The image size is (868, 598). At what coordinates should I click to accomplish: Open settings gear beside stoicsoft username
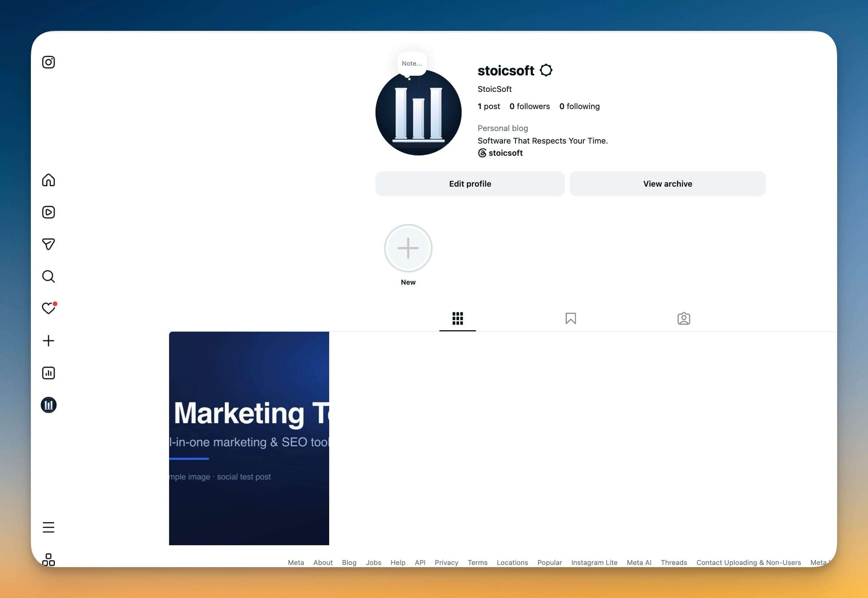546,70
